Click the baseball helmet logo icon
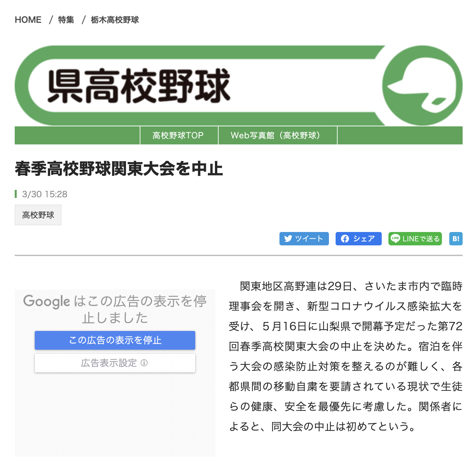Image resolution: width=476 pixels, height=464 pixels. pos(422,86)
